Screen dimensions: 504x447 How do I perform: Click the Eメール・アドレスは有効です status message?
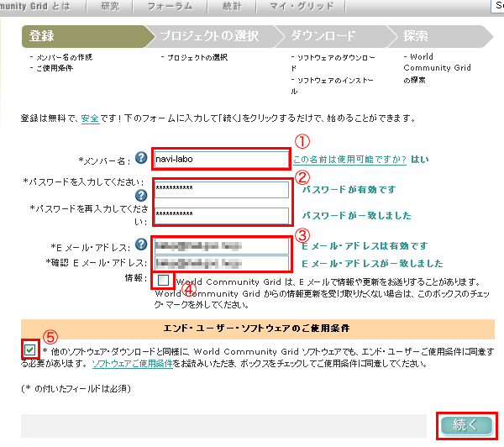tap(365, 246)
